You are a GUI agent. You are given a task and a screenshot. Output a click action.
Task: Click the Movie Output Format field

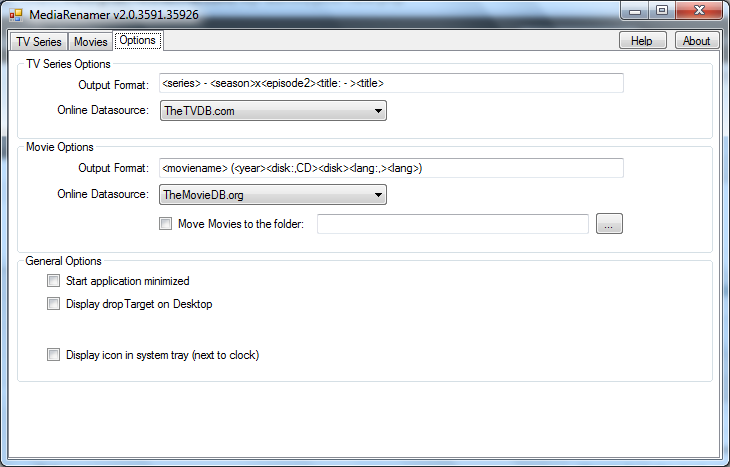(391, 168)
